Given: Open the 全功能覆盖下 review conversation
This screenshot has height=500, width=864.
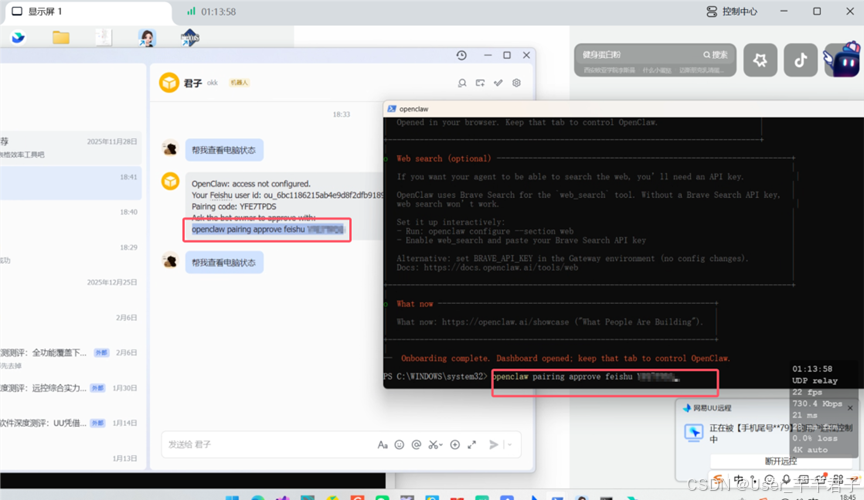Looking at the screenshot, I should tap(71, 359).
